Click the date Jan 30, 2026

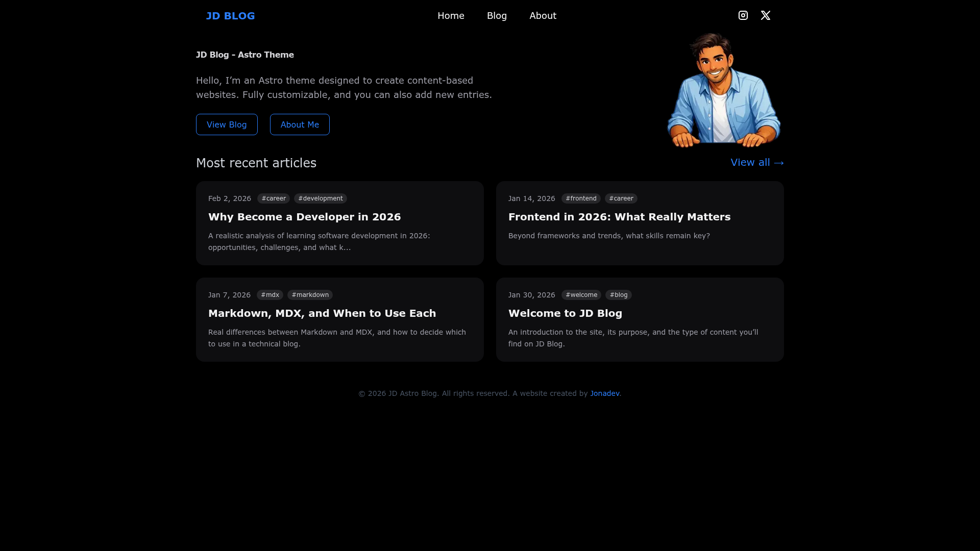531,295
